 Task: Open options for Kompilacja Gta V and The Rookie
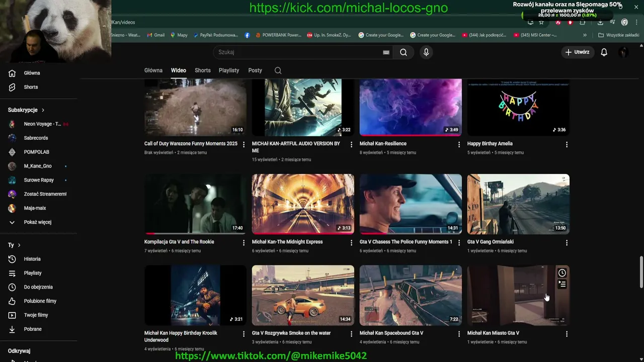click(244, 242)
